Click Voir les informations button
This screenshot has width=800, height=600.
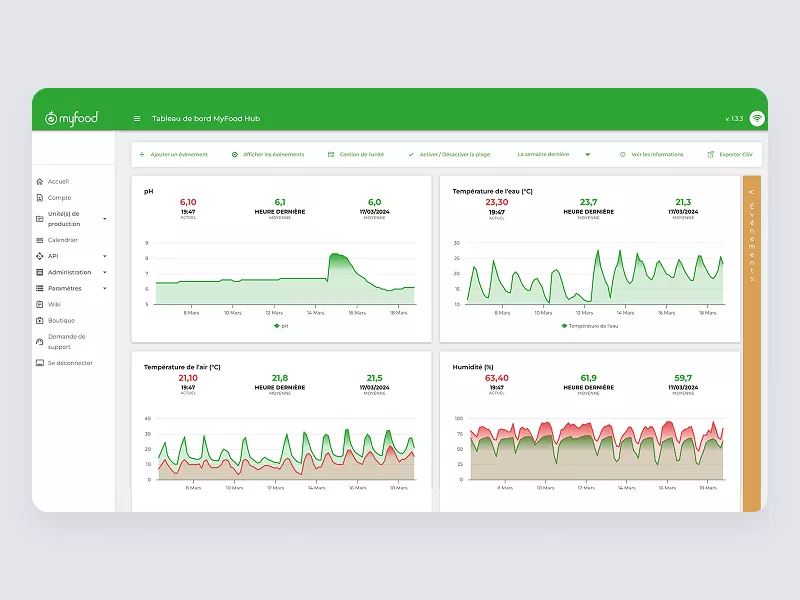[x=652, y=155]
